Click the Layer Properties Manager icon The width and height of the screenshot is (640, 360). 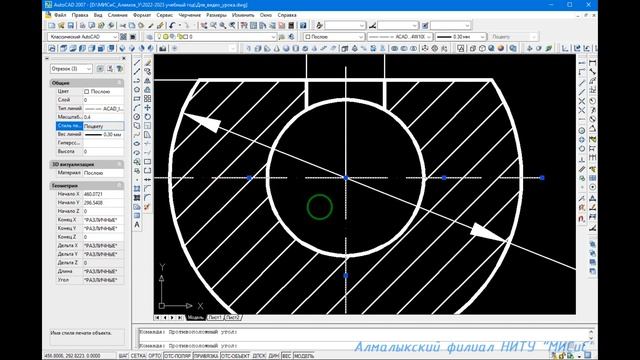[x=149, y=37]
